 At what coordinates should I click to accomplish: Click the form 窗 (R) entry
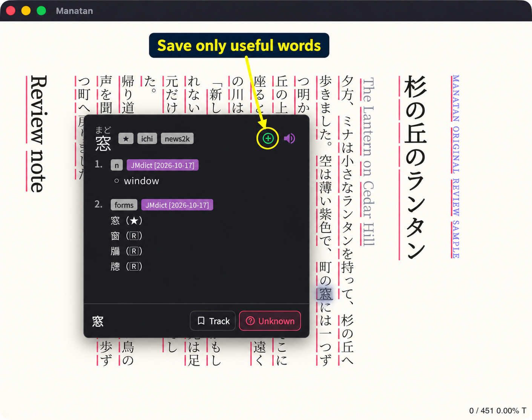point(126,236)
